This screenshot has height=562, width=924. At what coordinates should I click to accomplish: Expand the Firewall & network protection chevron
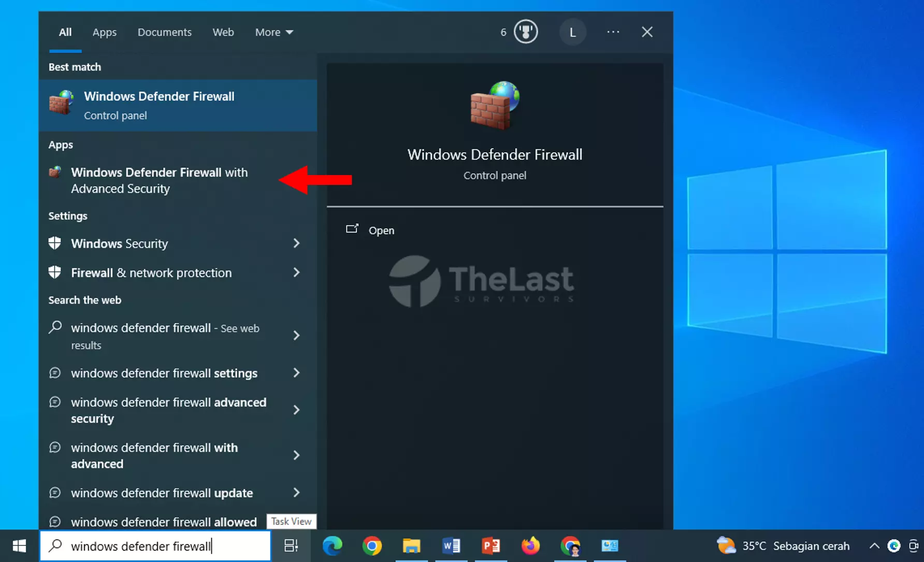tap(296, 272)
